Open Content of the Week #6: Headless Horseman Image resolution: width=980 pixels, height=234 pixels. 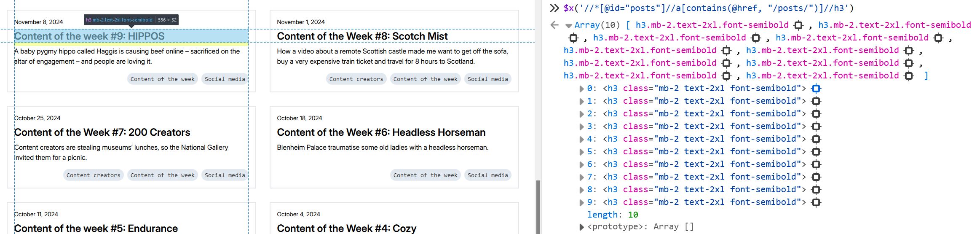381,132
